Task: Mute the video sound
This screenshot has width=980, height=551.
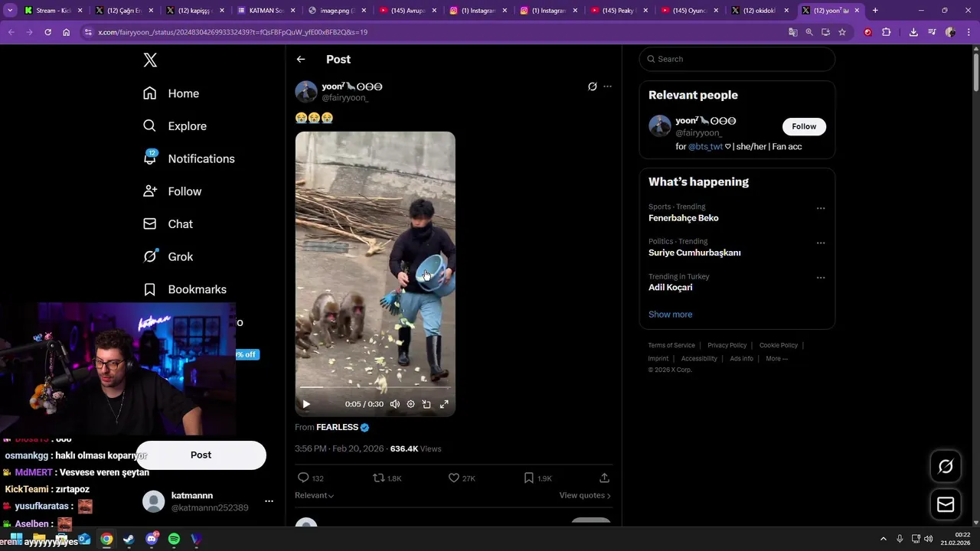Action: coord(395,404)
